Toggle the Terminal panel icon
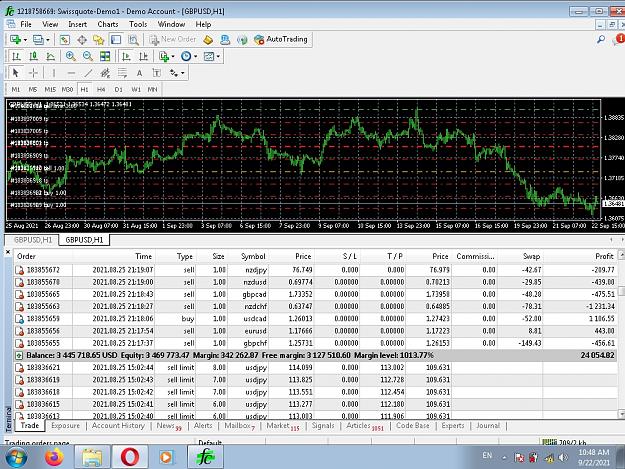 point(116,39)
